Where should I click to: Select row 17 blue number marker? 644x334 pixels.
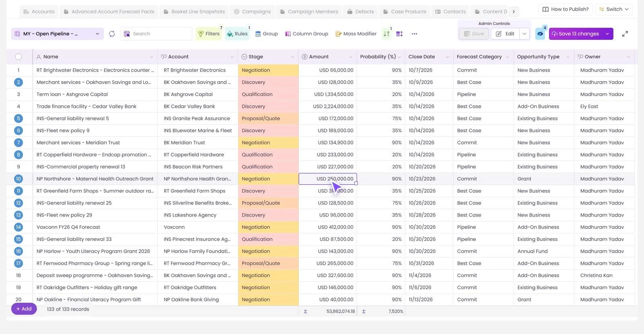coord(18,263)
